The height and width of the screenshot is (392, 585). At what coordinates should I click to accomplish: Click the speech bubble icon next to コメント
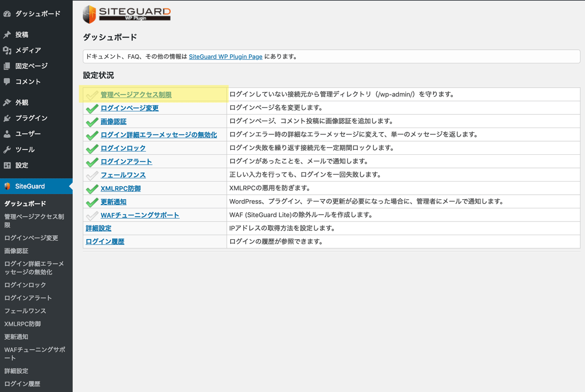[x=7, y=81]
